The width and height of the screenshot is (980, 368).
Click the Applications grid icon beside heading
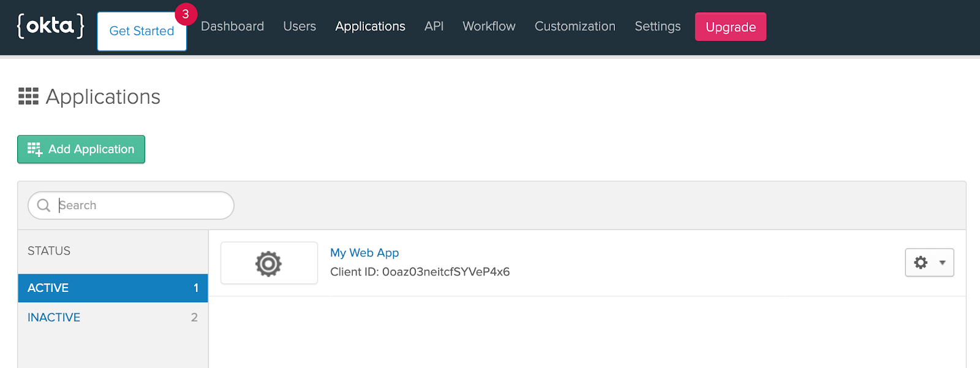[x=28, y=96]
